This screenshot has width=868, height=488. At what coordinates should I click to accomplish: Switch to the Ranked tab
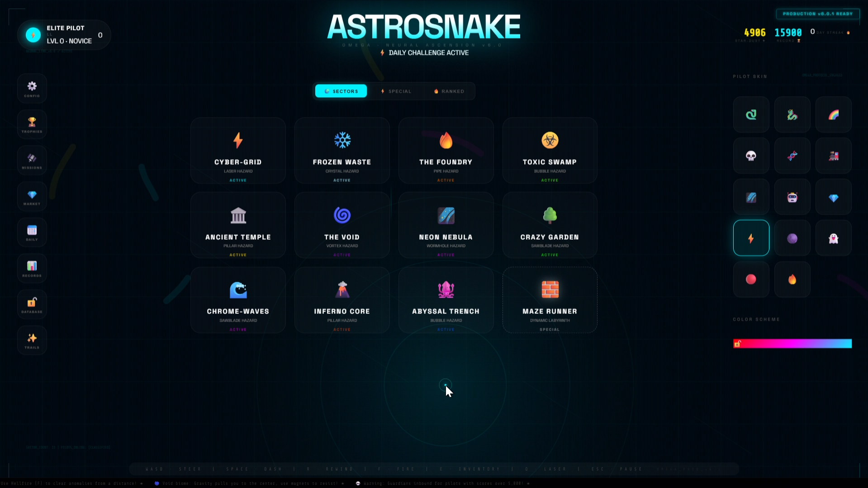pos(449,91)
